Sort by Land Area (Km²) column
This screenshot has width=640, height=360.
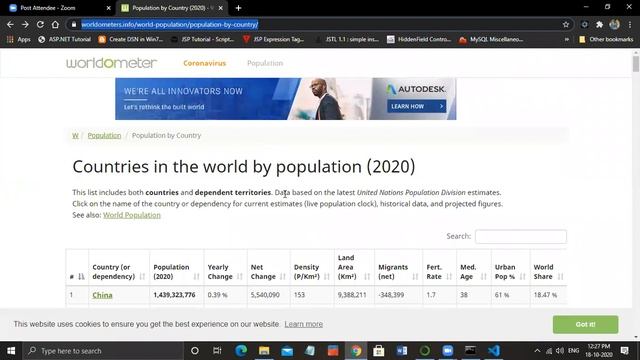354,267
